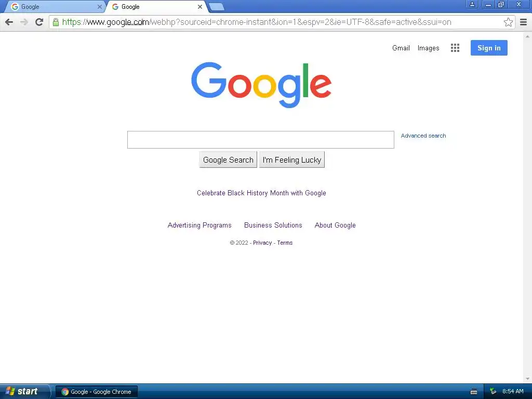Click into the Google search box
Image resolution: width=532 pixels, height=399 pixels.
(261, 140)
